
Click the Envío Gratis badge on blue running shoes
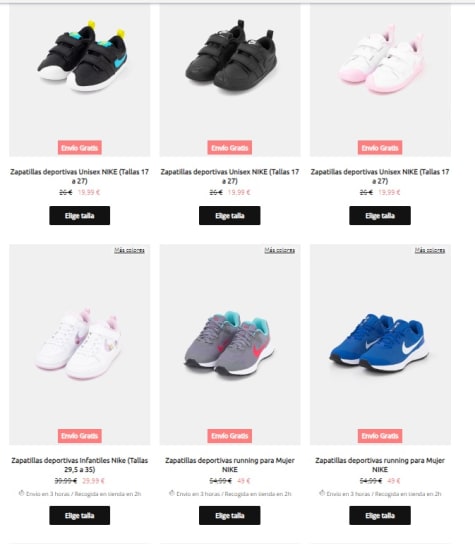(380, 436)
